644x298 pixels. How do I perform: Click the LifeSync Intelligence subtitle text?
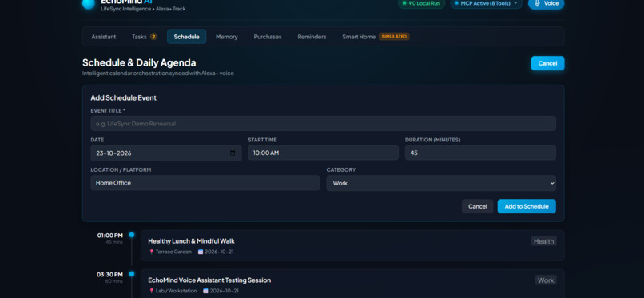143,9
